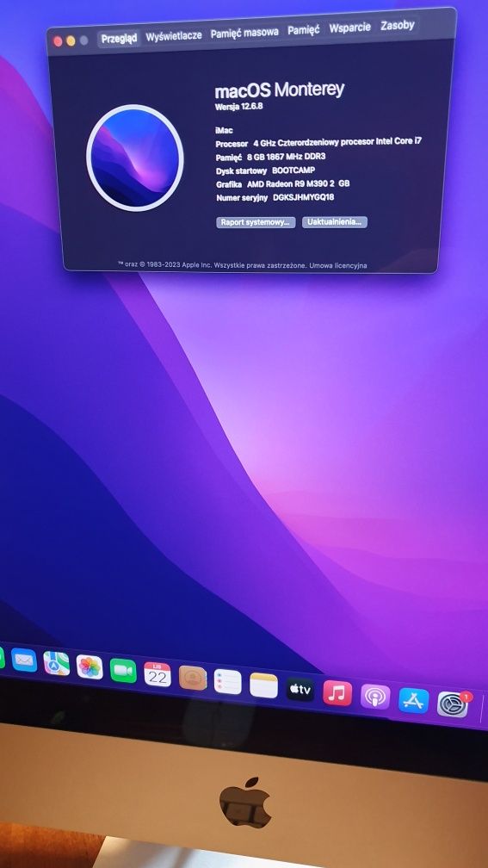Launch Podcasts from the Dock
This screenshot has width=488, height=868.
375,697
